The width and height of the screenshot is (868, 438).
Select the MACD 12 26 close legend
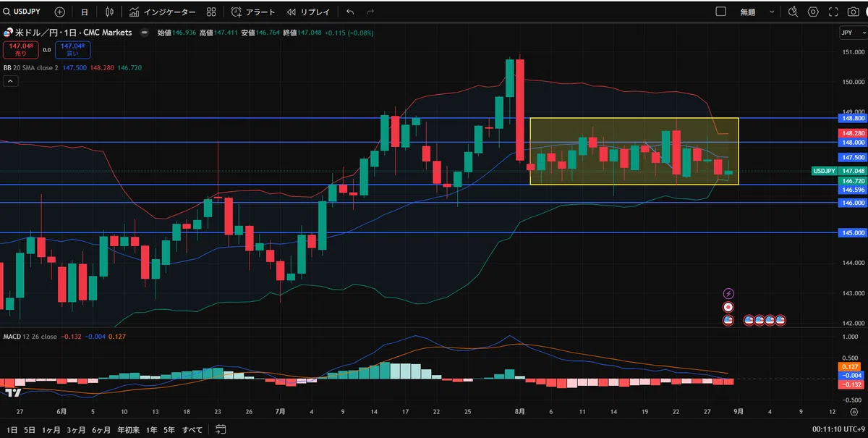point(30,337)
